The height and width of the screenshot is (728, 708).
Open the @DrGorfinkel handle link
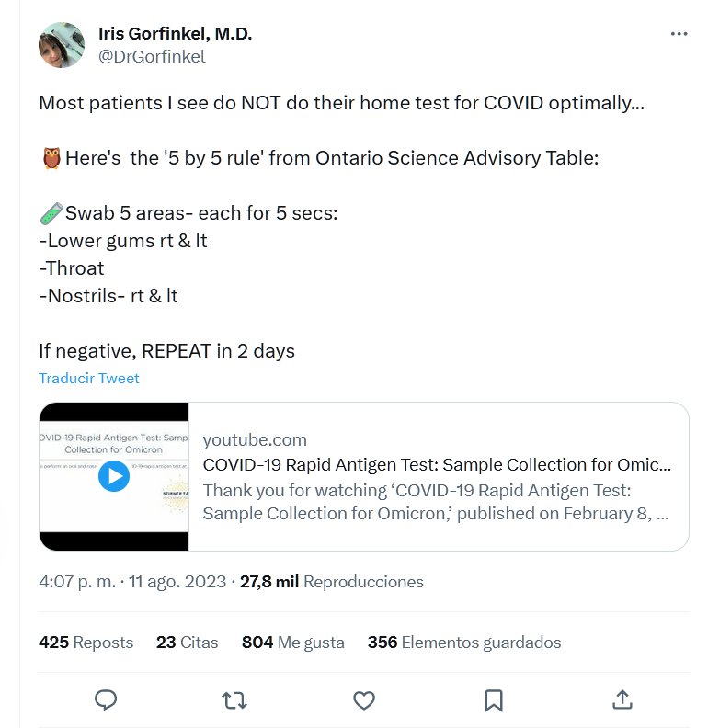pyautogui.click(x=152, y=57)
